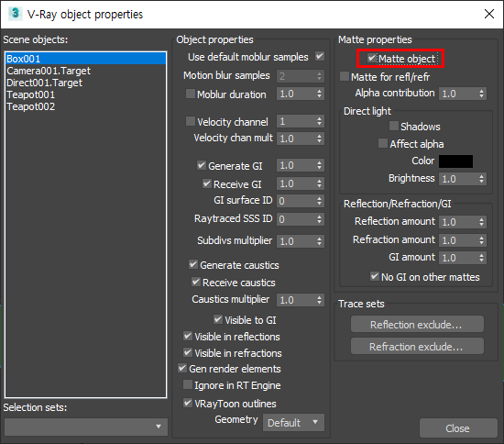Toggle Visible in refractions checkbox
The width and height of the screenshot is (504, 444).
pyautogui.click(x=188, y=352)
